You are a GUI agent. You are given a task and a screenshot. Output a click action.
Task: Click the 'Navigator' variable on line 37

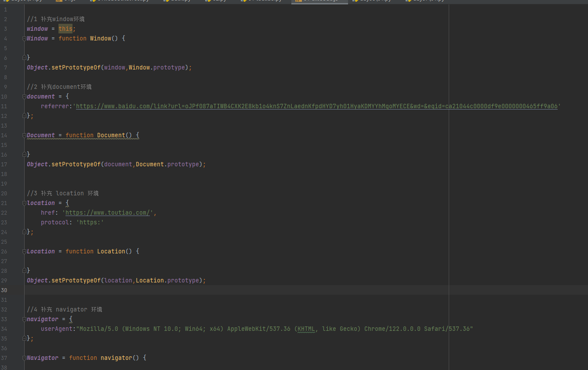click(x=43, y=358)
